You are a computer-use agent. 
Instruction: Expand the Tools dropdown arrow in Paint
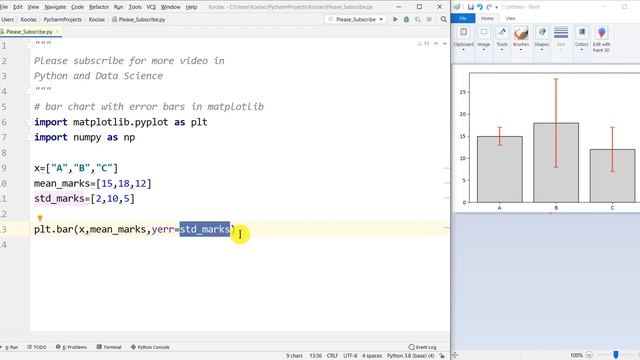(x=502, y=50)
